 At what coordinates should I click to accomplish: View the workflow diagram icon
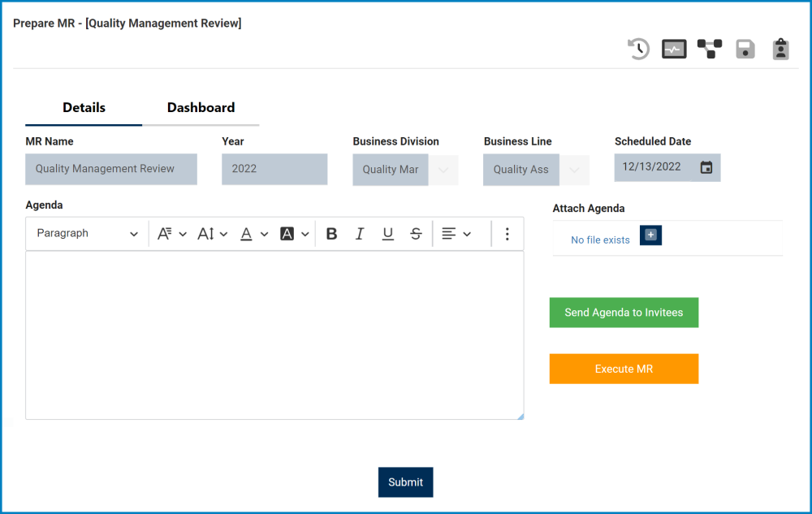pyautogui.click(x=709, y=49)
